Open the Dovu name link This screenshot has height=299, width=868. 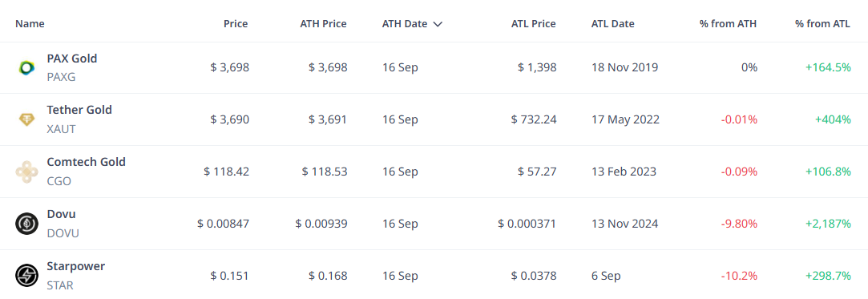(62, 214)
